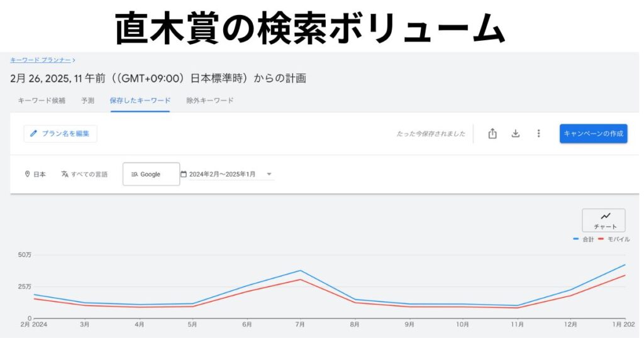Open the すべての言語 language selector
The width and height of the screenshot is (644, 338).
[89, 174]
